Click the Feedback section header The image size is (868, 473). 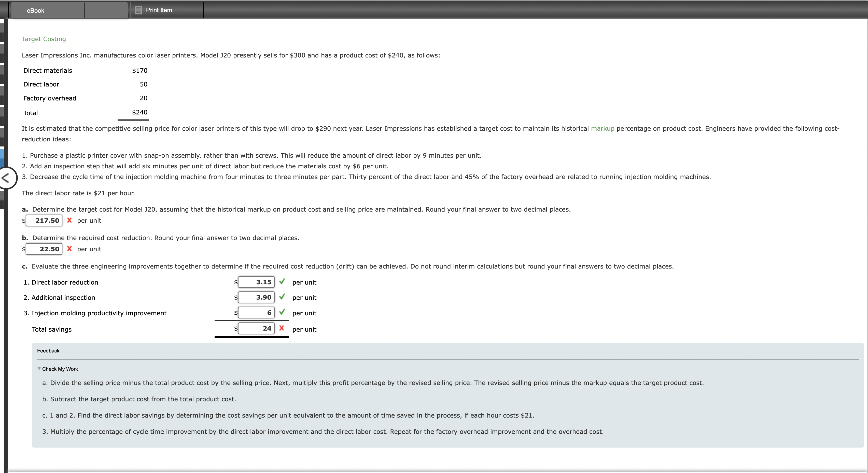(48, 350)
